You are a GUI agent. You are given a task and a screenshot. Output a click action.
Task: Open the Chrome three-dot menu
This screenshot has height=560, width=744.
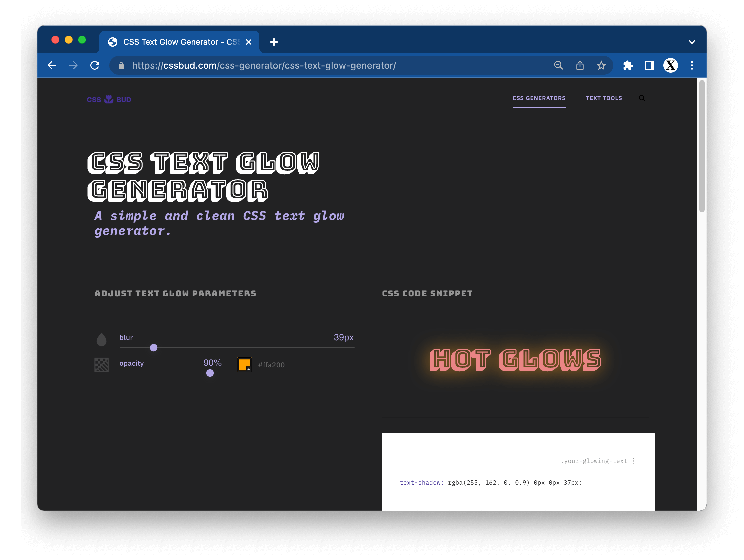pyautogui.click(x=692, y=65)
